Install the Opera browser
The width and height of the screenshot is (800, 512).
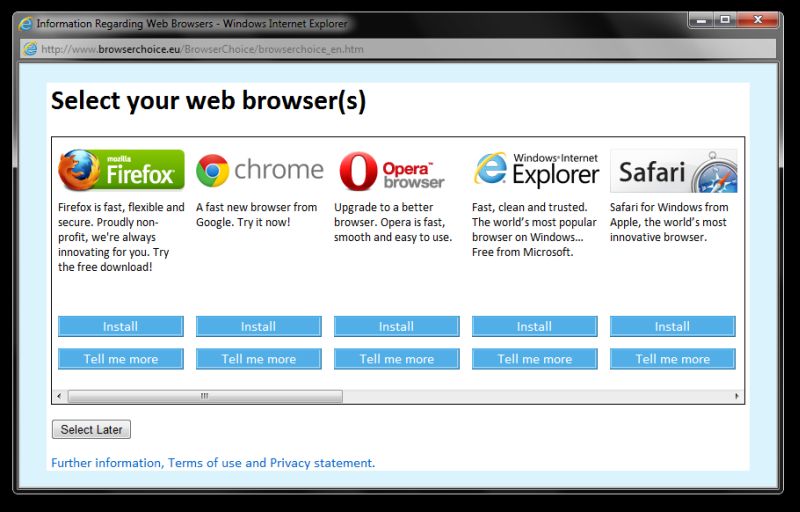pos(396,326)
